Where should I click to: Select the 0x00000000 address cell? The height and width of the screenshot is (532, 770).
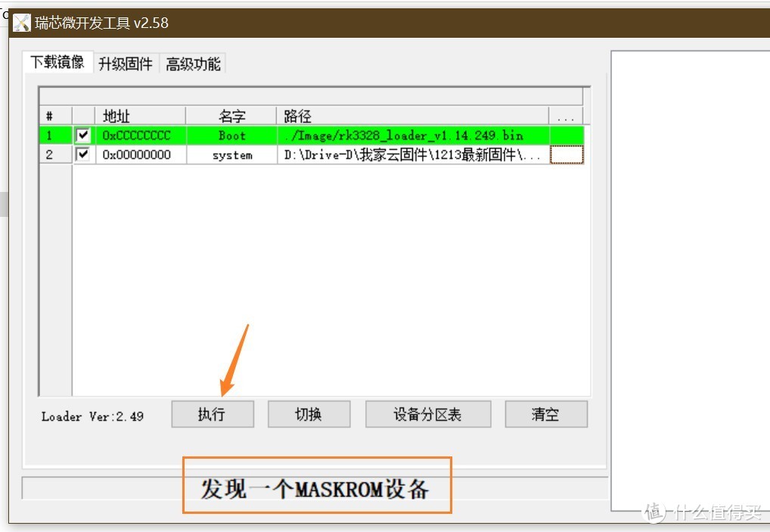(141, 155)
